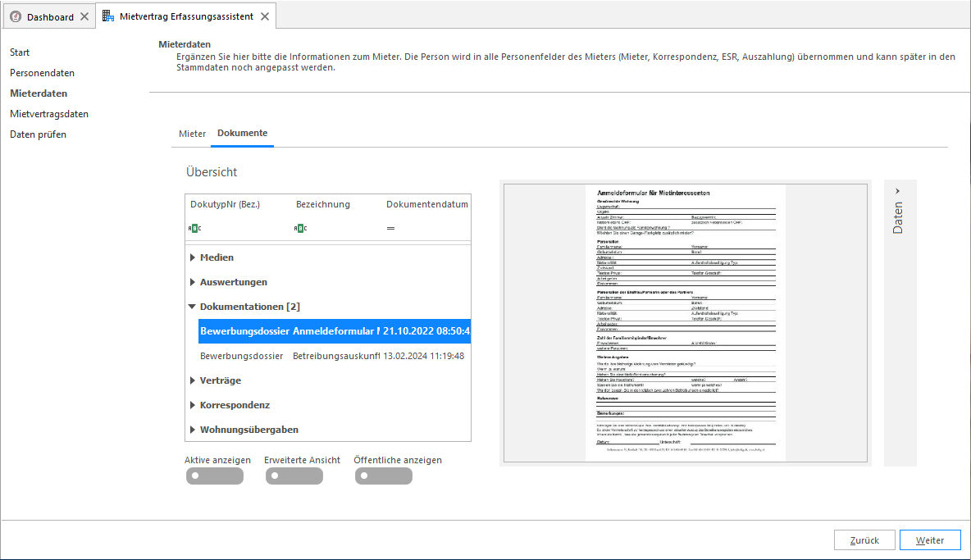Sort by DokutypNr (Bez.) column header
Viewport: 971px width, 560px height.
point(225,204)
